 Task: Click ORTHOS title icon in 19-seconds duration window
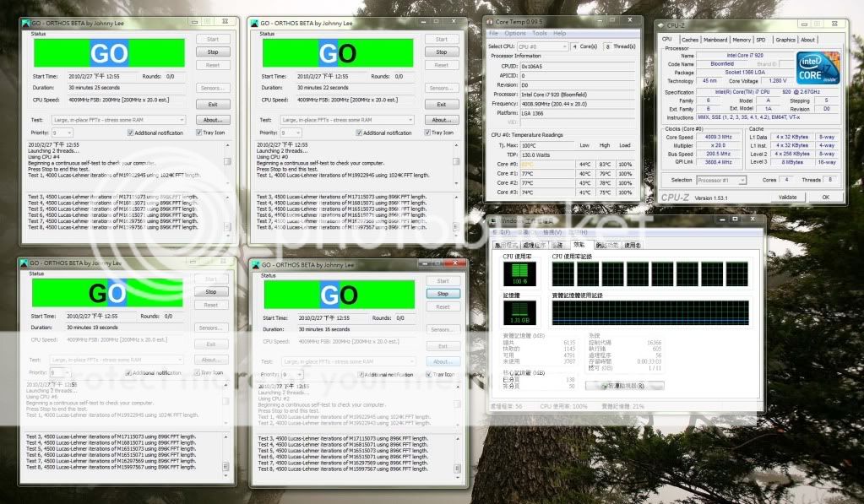[x=24, y=263]
